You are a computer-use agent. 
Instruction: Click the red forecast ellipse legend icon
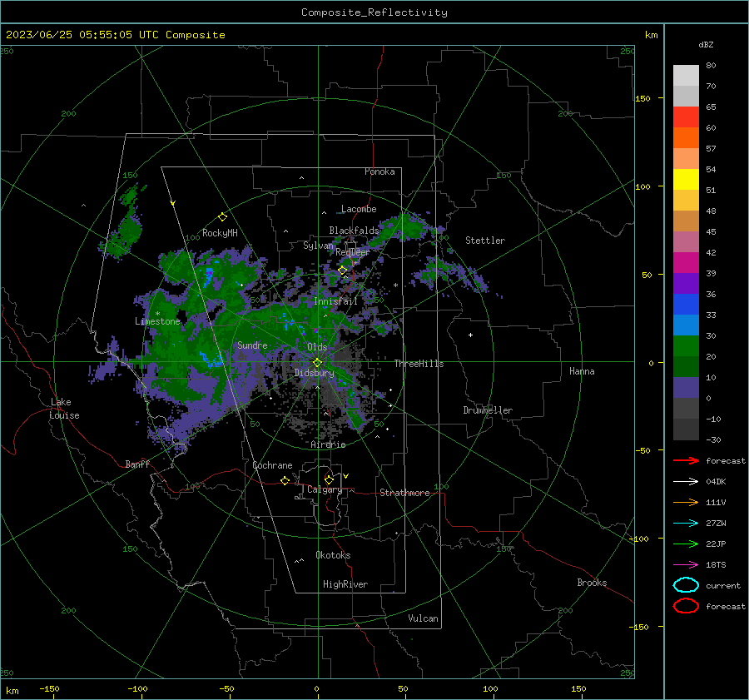tap(686, 606)
